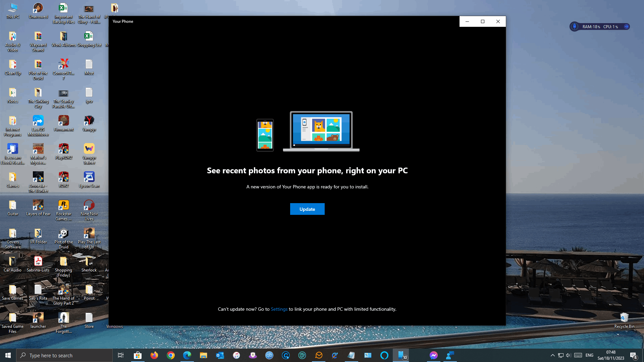Open iTunes taskbar icon

point(236,355)
